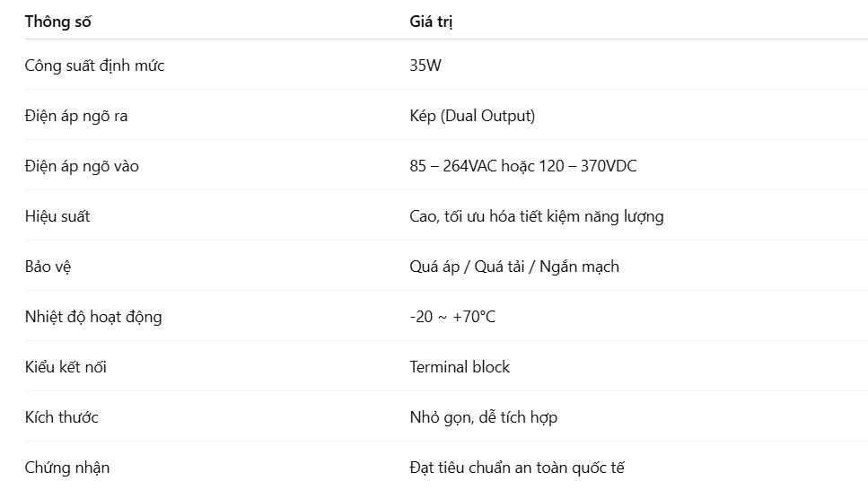The height and width of the screenshot is (490, 868).
Task: Select the 'Điện áp ngõ vào' label
Action: click(x=82, y=166)
